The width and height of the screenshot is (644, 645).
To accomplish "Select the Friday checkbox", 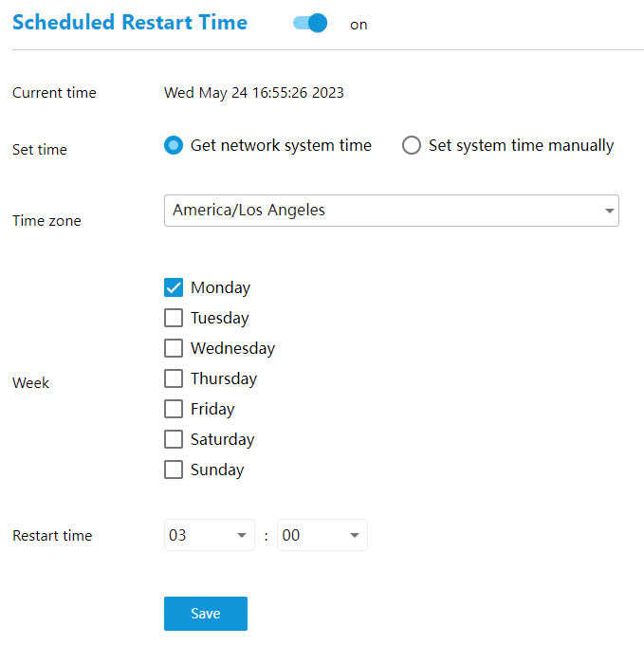I will coord(174,409).
